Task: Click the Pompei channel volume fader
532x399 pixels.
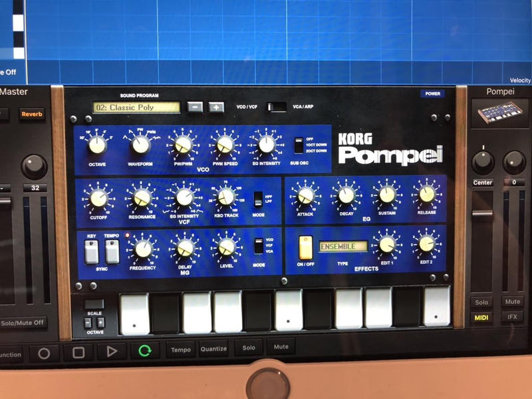Action: pos(483,213)
